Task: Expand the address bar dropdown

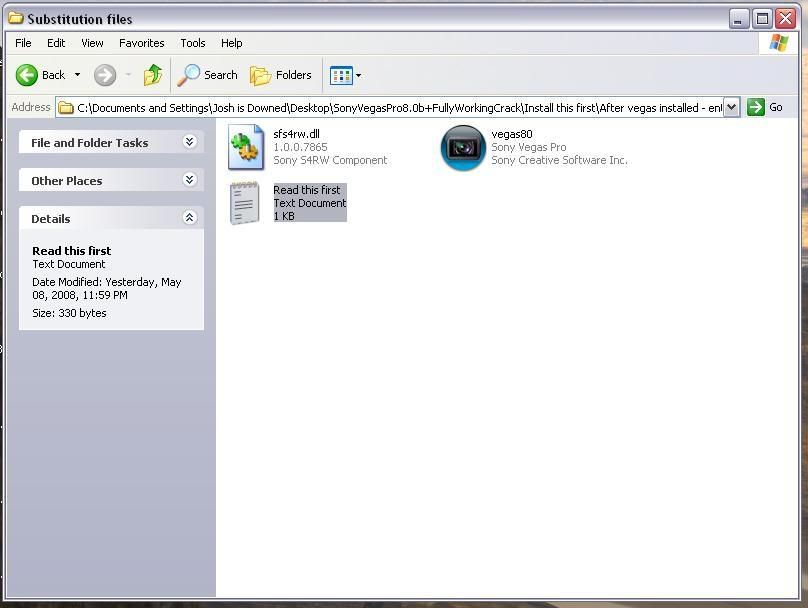Action: point(731,107)
